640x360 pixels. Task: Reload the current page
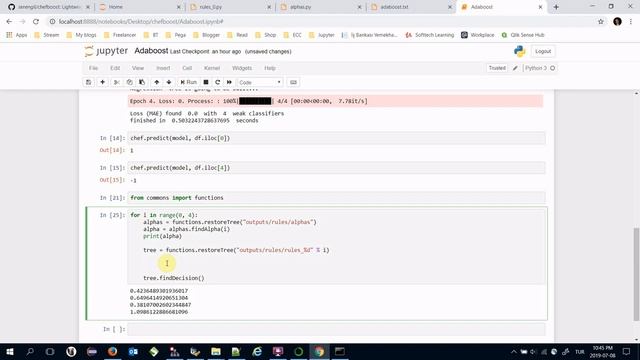[x=36, y=22]
